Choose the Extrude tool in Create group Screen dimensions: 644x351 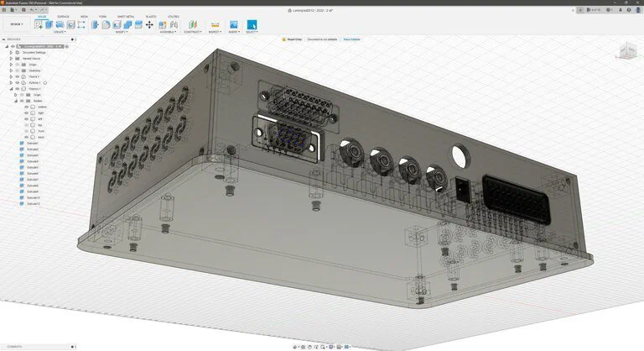49,24
